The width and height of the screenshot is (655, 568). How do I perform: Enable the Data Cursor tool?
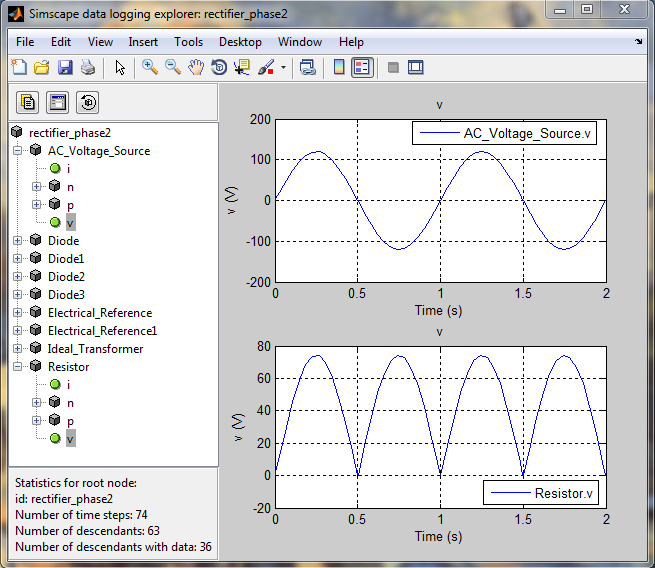click(x=241, y=67)
